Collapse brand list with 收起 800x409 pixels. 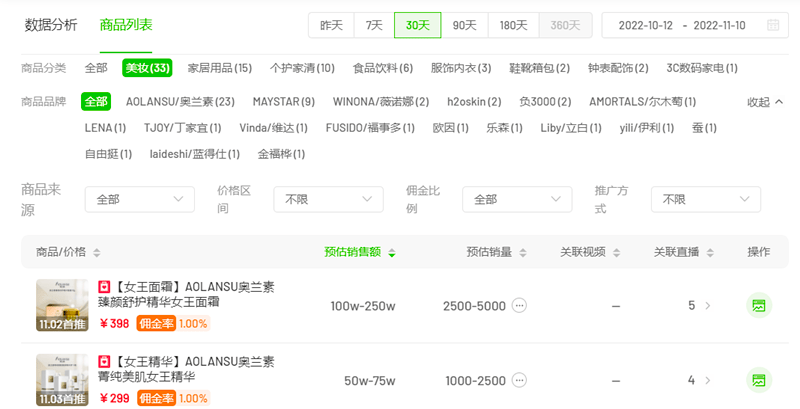coord(765,102)
